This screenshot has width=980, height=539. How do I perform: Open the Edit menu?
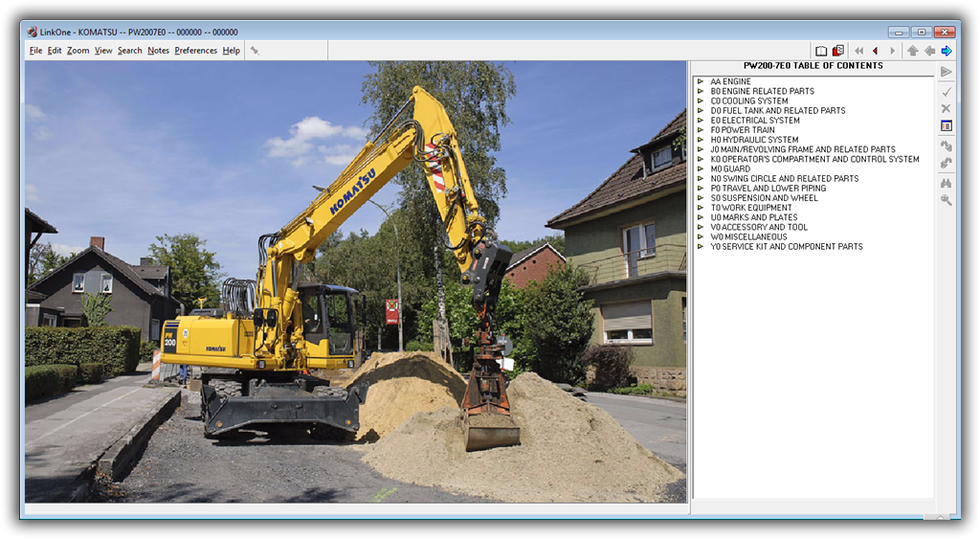pyautogui.click(x=55, y=51)
